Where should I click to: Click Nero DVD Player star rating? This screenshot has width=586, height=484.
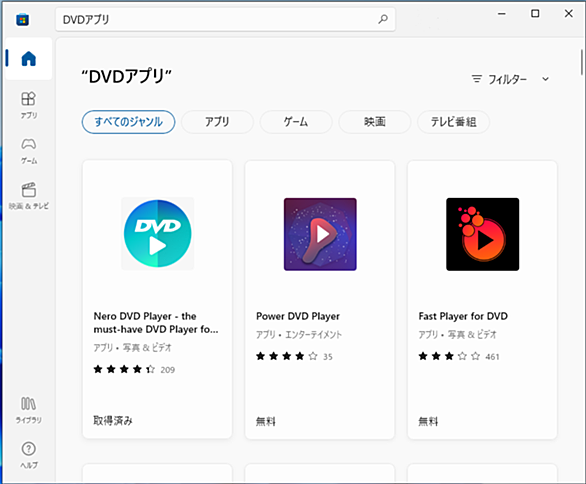[x=124, y=370]
